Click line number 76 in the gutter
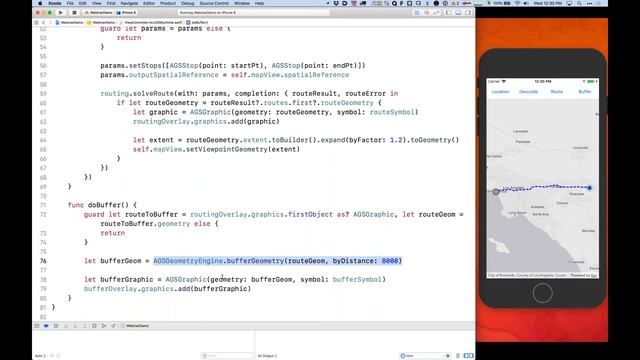Screen dimensions: 640x360 pyautogui.click(x=43, y=261)
